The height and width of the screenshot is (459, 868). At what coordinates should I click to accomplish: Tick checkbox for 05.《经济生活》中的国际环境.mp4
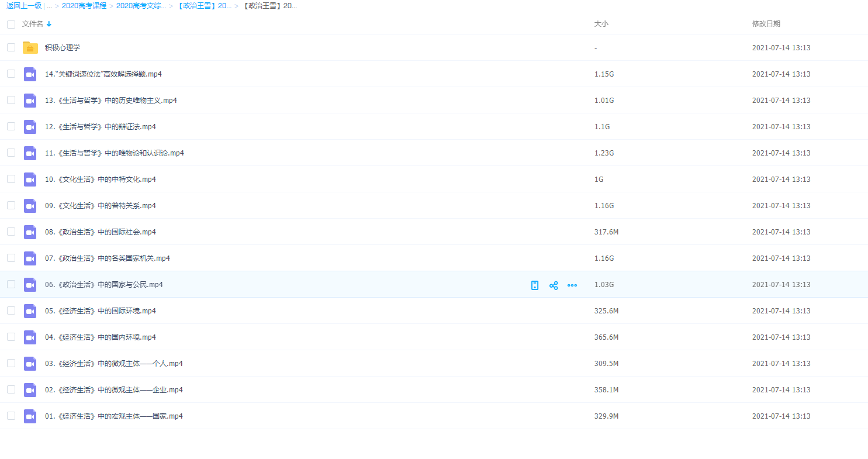[11, 310]
